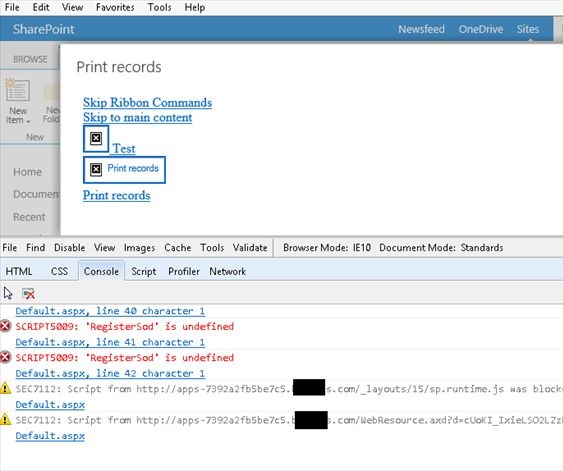
Task: Switch to the BROWSE ribbon tab
Action: click(30, 59)
